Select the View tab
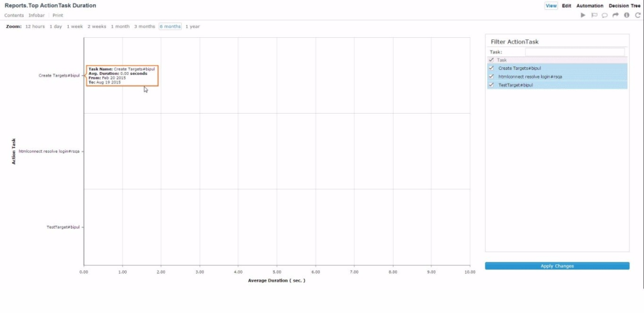The height and width of the screenshot is (313, 644). (551, 6)
